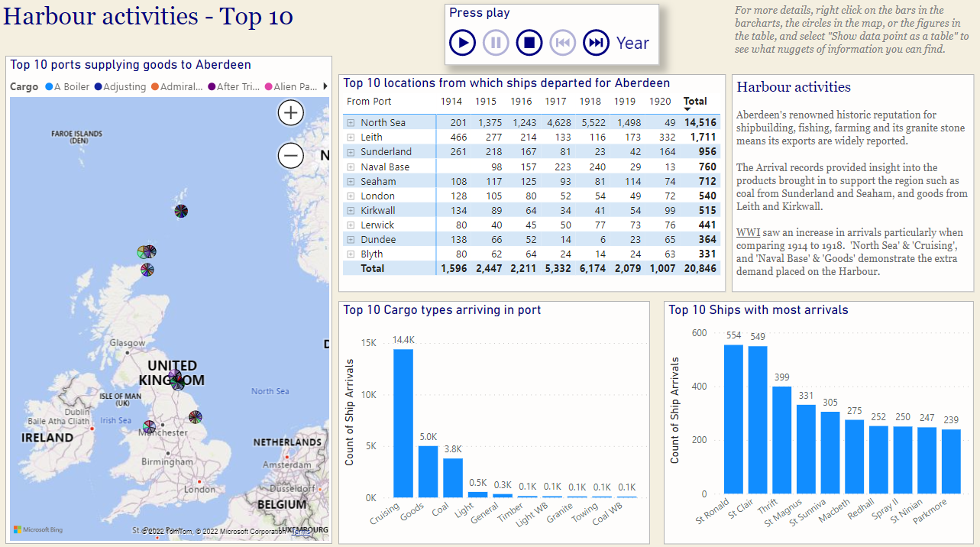Click the 1918 column header
Viewport: 980px width, 547px height.
click(590, 102)
